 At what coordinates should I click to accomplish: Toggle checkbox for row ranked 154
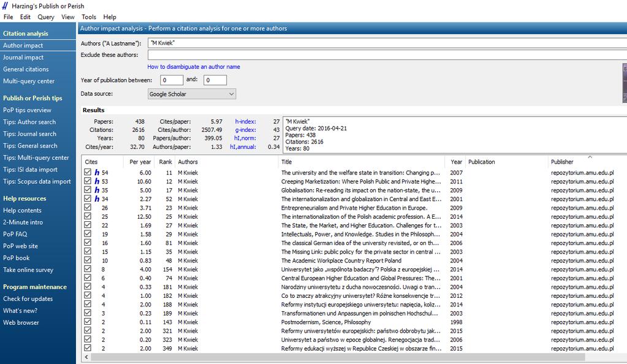[88, 269]
